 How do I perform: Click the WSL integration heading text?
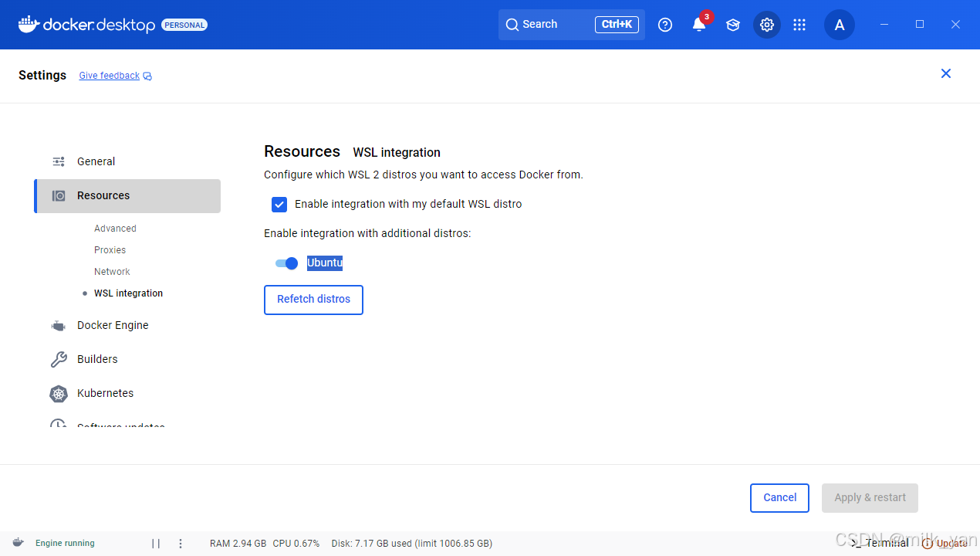(397, 153)
